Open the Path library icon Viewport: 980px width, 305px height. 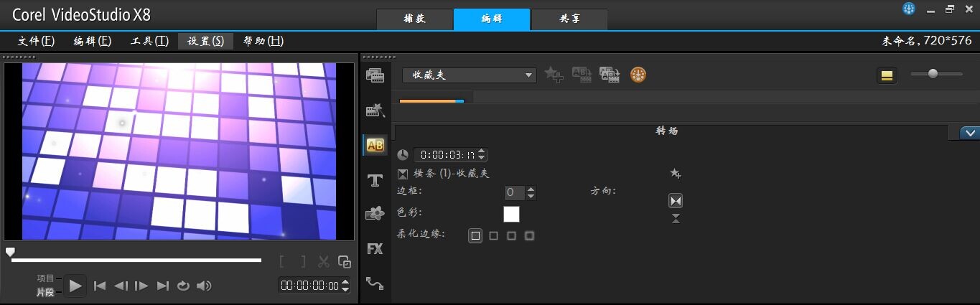pos(375,283)
